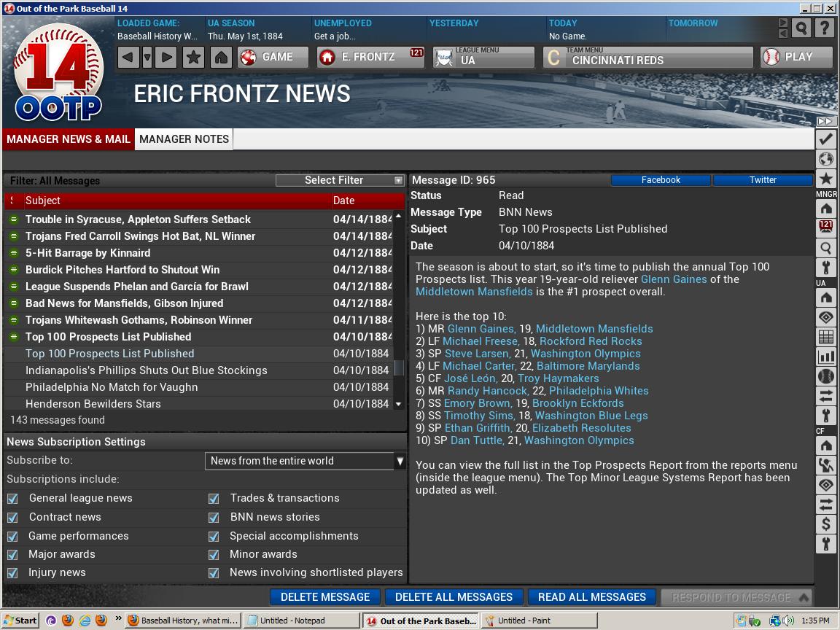Open the small dropdown arrow beside the back button
This screenshot has height=630, width=840.
(147, 56)
